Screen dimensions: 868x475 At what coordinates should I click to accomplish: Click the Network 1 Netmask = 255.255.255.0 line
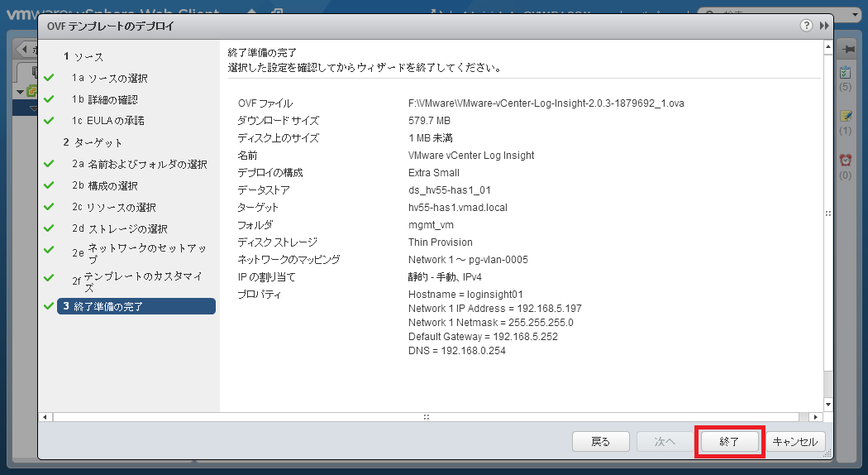[491, 322]
